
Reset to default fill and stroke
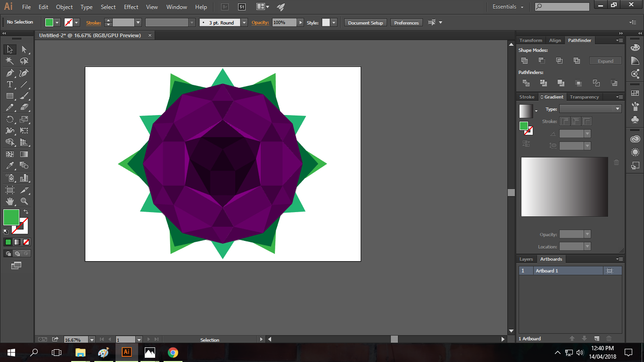pyautogui.click(x=6, y=231)
